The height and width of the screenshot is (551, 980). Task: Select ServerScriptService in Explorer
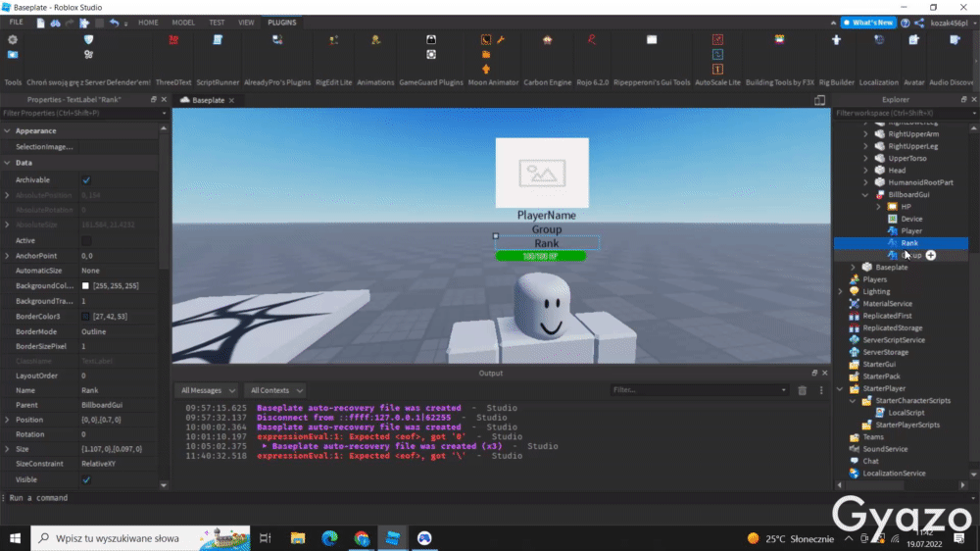click(x=894, y=340)
